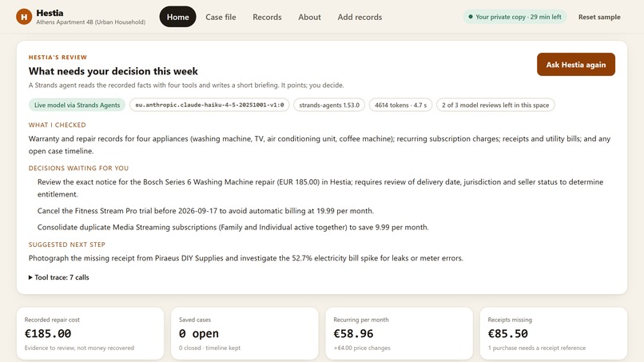Image resolution: width=644 pixels, height=362 pixels.
Task: Click the DECISIONS WAITING FOR YOU label
Action: click(78, 168)
